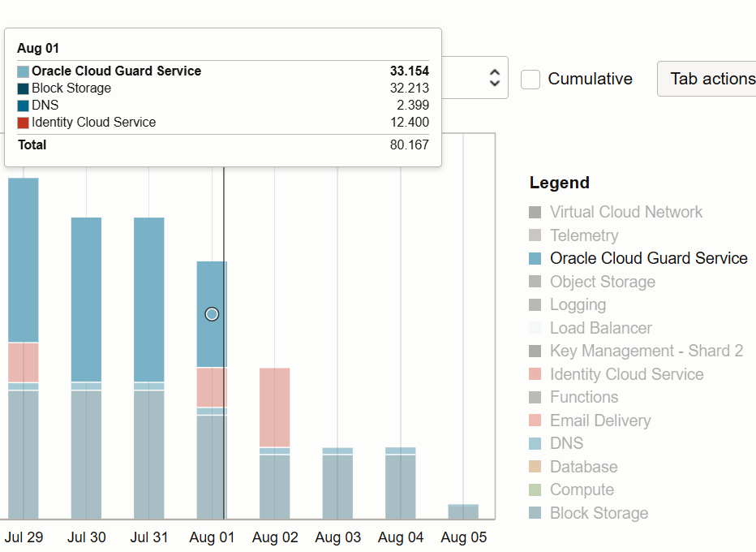
Task: Click the Aug 01 axis label
Action: 213,537
